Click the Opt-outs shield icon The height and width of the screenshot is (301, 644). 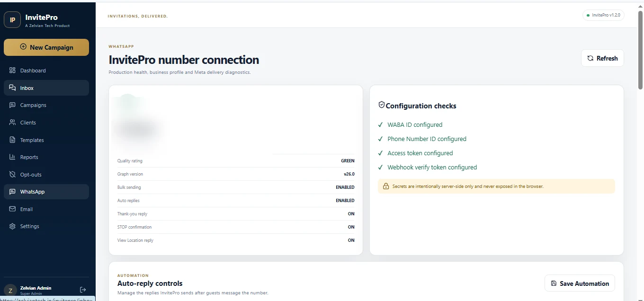12,175
